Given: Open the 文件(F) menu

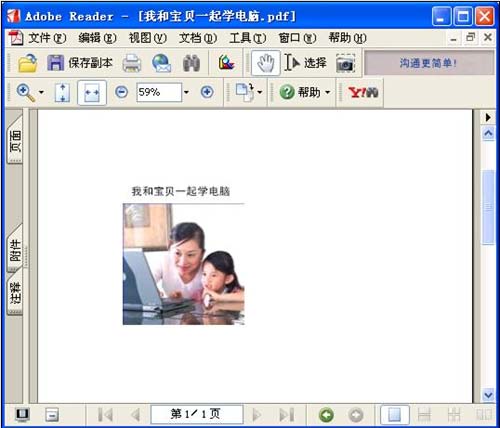Looking at the screenshot, I should click(x=47, y=38).
